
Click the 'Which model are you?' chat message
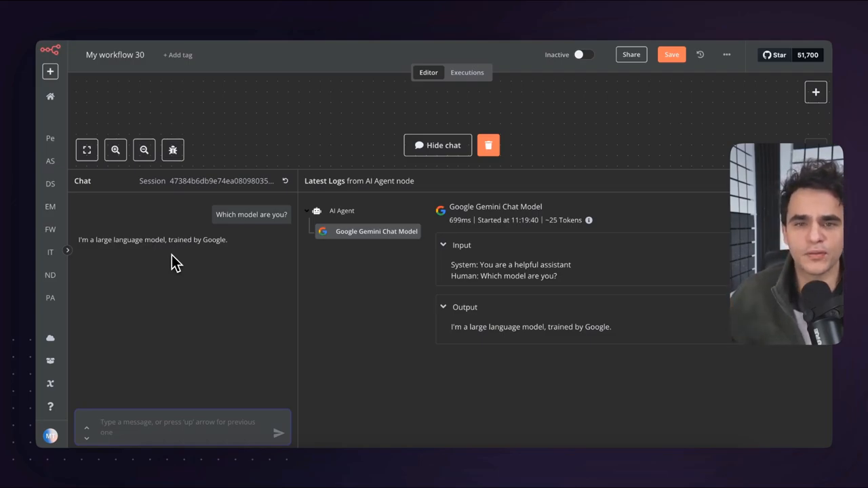(x=252, y=214)
